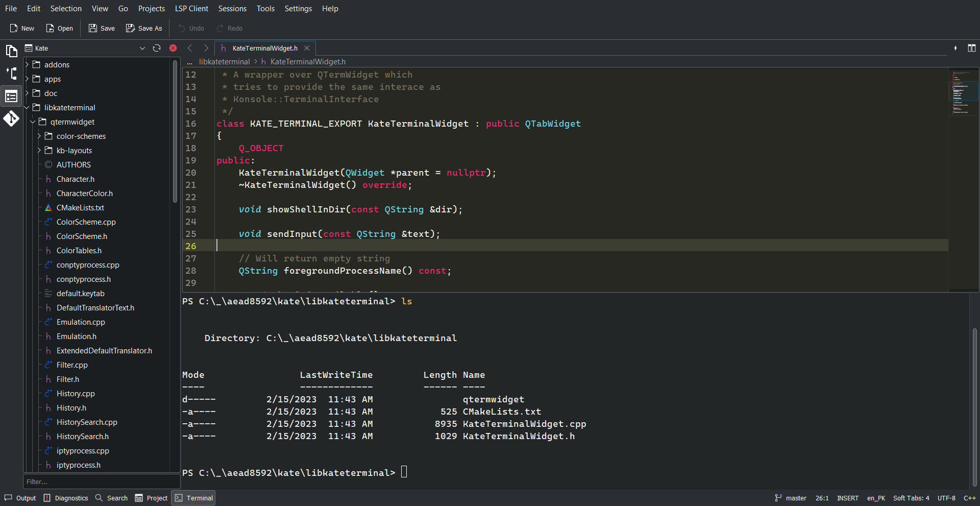Image resolution: width=980 pixels, height=506 pixels.
Task: Open the Symbol outline sidebar icon
Action: click(11, 73)
